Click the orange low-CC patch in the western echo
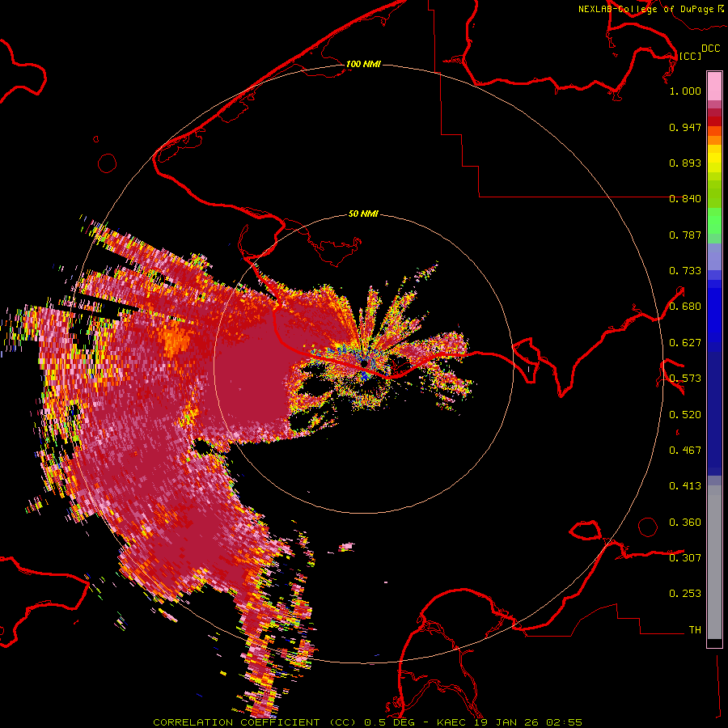The image size is (728, 728). pos(176,341)
